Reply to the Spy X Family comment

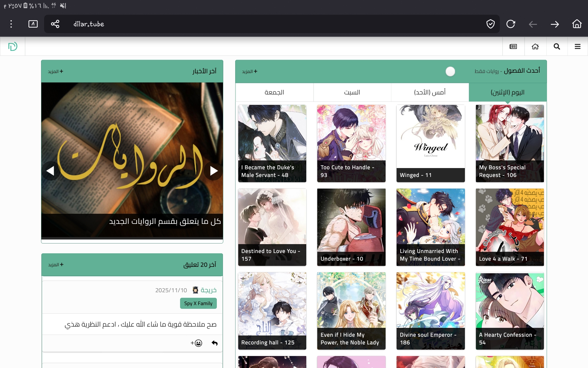tap(215, 343)
